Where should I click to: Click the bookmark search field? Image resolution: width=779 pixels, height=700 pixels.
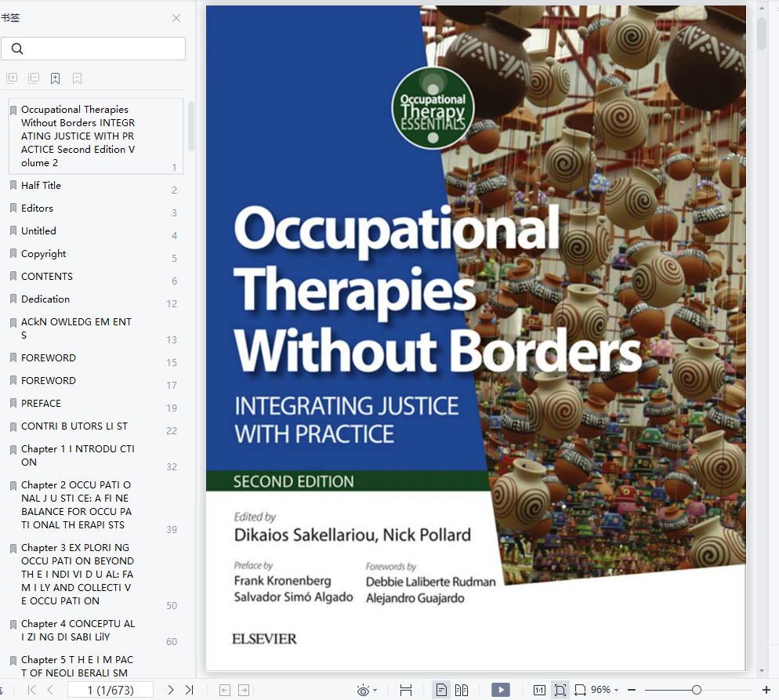click(93, 49)
